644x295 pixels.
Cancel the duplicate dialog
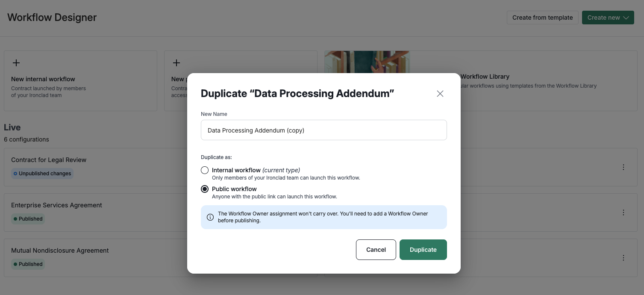coord(376,250)
